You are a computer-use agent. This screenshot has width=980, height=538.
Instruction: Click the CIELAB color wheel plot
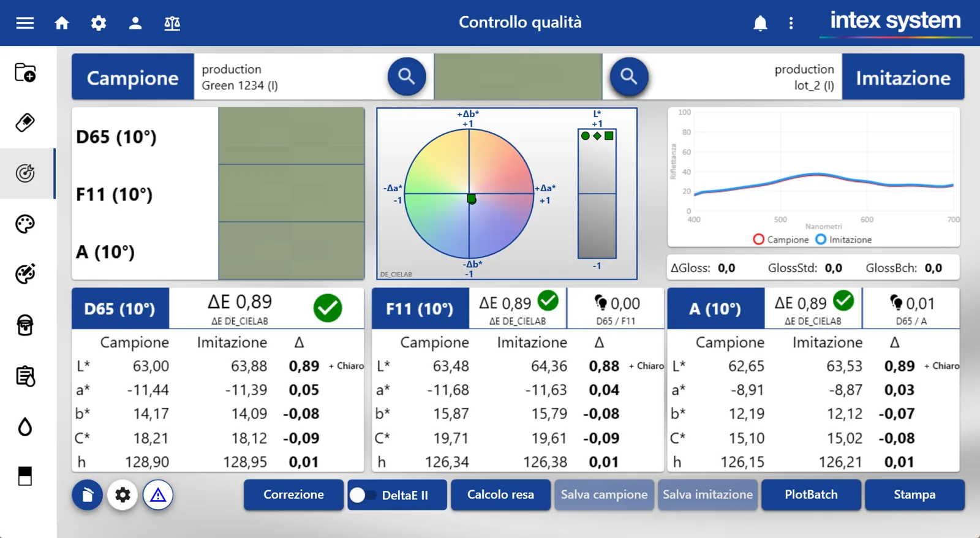469,194
